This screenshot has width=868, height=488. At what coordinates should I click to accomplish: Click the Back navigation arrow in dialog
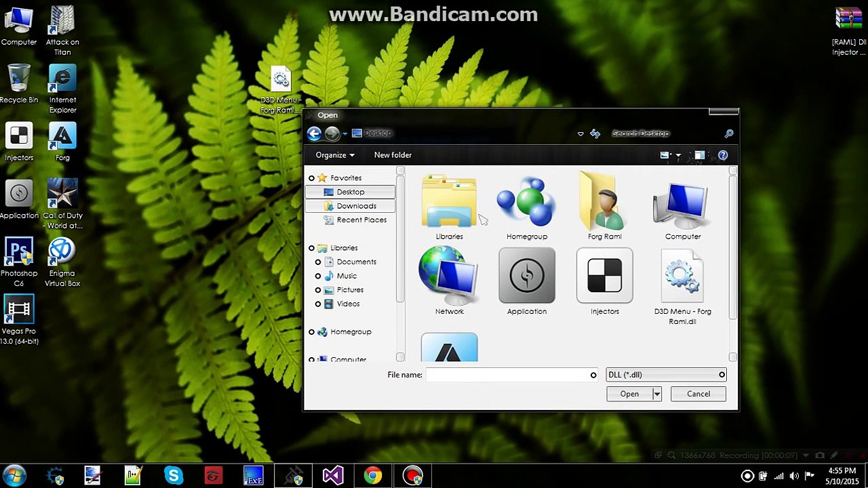click(x=314, y=134)
